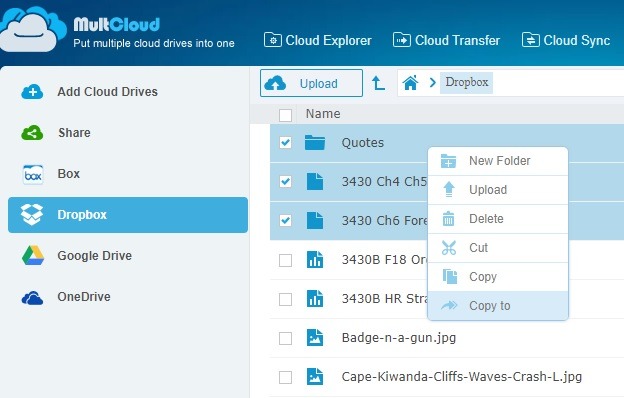This screenshot has width=624, height=398.
Task: Open Cloud Explorer from the top bar
Action: pyautogui.click(x=318, y=40)
